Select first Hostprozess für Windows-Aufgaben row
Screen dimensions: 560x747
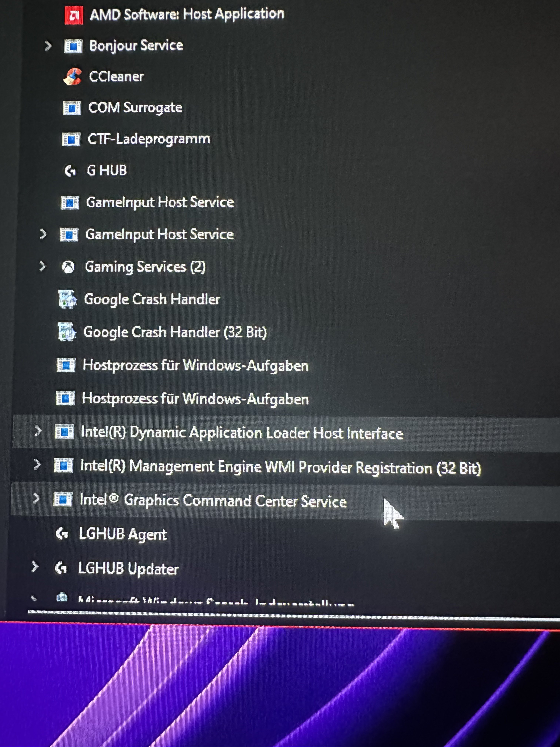[195, 365]
